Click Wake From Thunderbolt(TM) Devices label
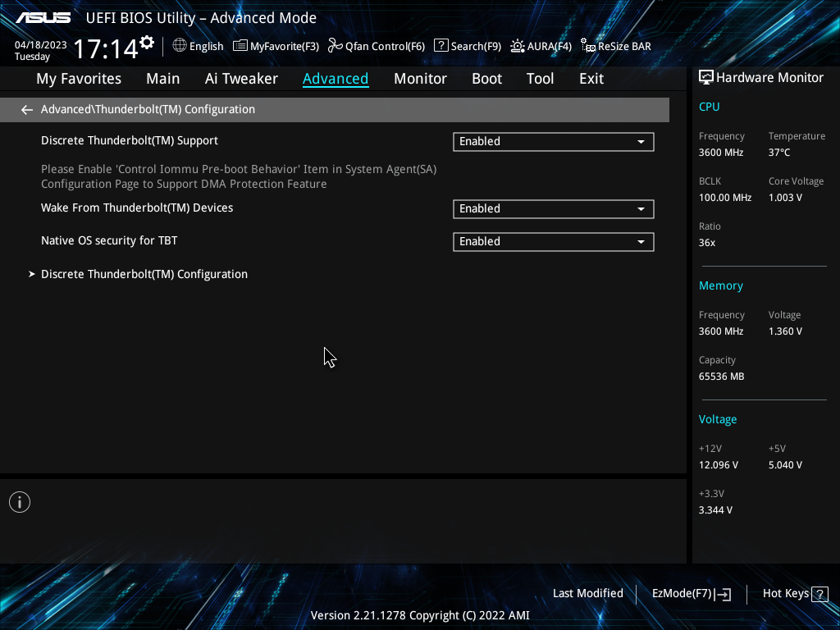The image size is (840, 630). (137, 208)
